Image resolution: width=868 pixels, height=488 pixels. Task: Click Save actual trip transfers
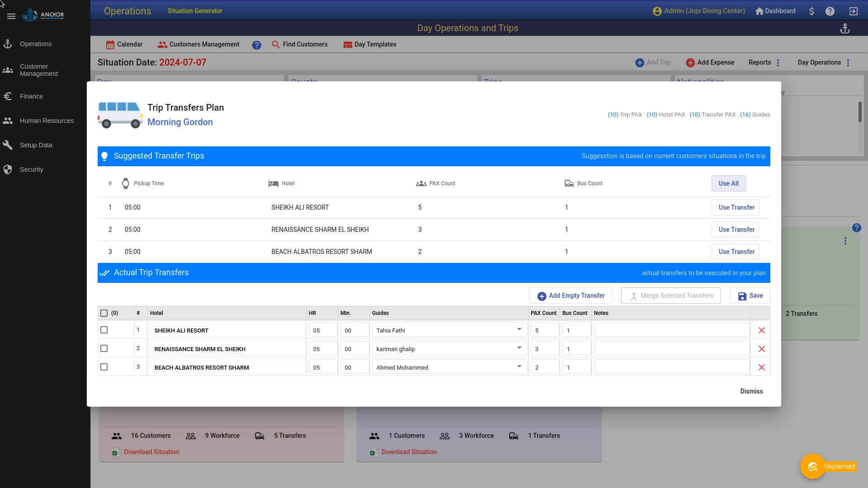coord(750,296)
